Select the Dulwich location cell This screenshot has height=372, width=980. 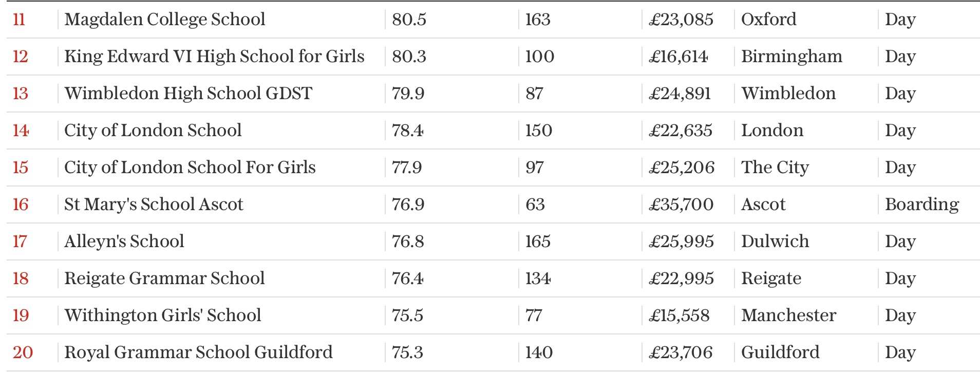click(775, 241)
